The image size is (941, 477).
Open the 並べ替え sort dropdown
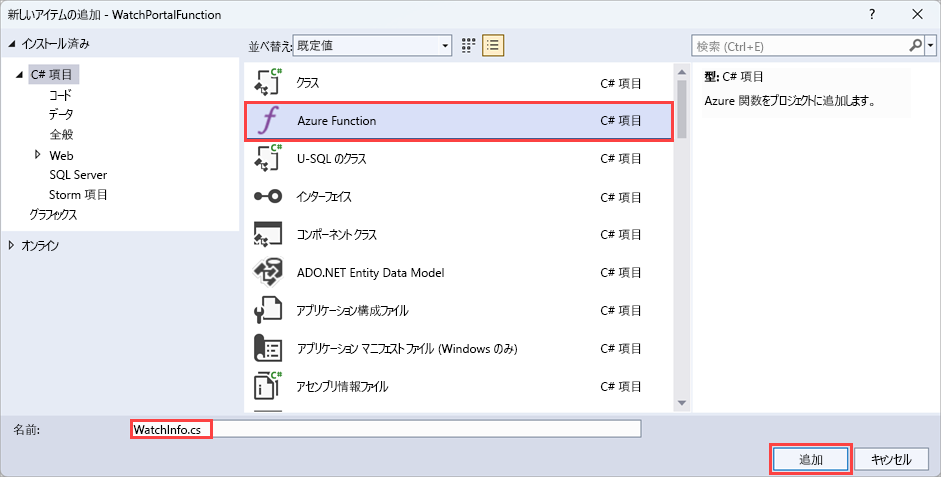(373, 46)
